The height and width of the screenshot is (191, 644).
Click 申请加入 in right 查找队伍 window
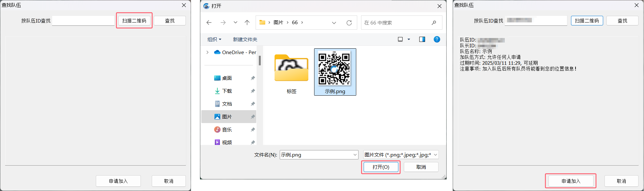(x=571, y=181)
